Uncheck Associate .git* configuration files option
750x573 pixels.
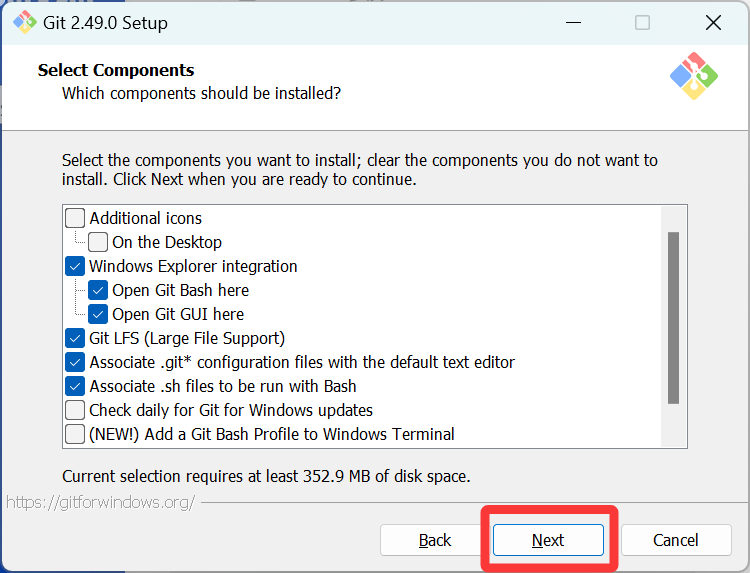(75, 362)
